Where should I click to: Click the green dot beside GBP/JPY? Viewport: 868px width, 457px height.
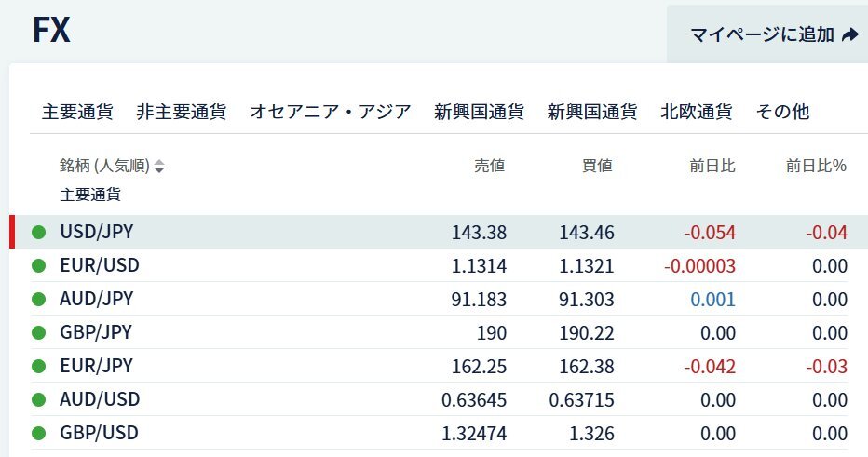coord(38,332)
